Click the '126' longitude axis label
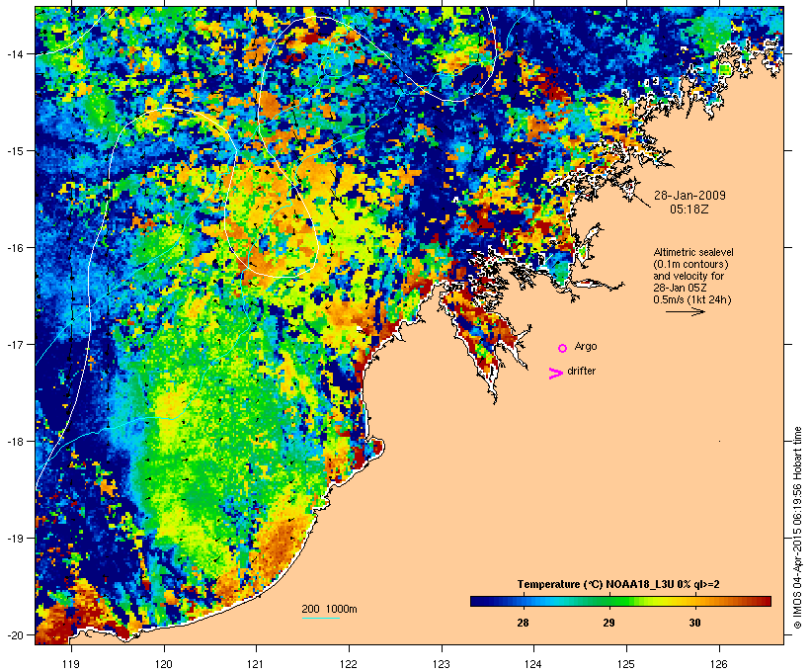Image resolution: width=810 pixels, height=672 pixels. tap(718, 664)
